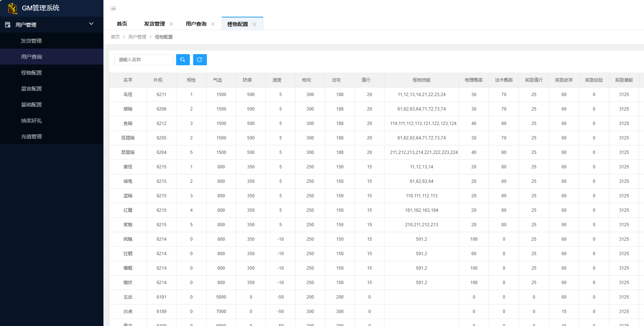Click the 用户管理 sidebar menu icon

[x=8, y=25]
